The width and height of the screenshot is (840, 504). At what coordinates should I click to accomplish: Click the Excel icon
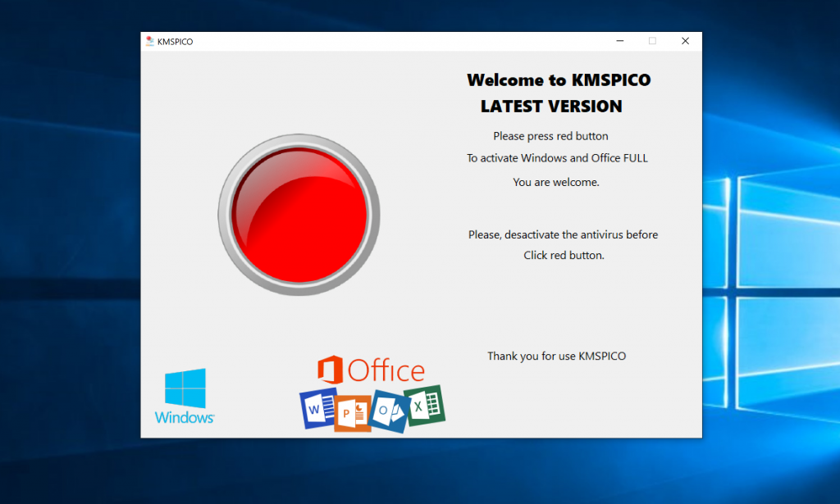tap(425, 406)
